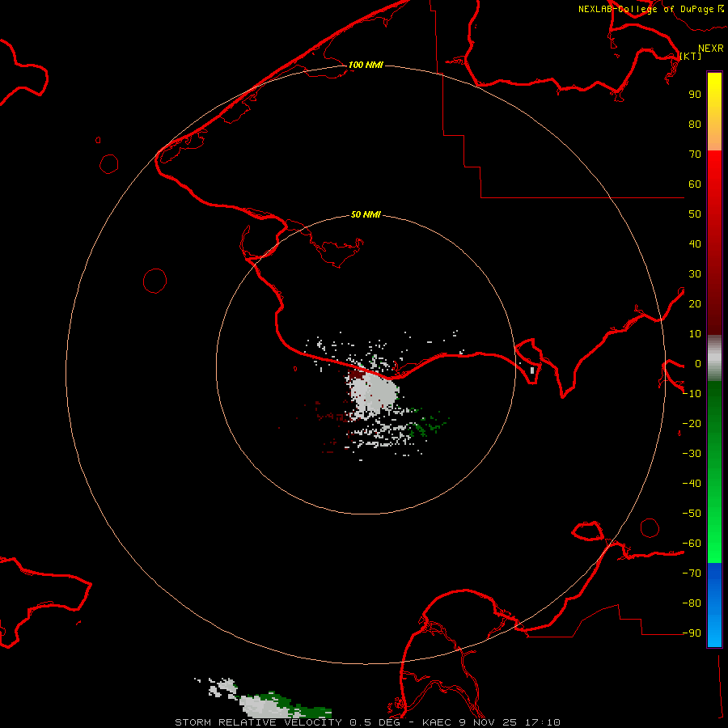Click the -10 value on velocity scale

(692, 394)
